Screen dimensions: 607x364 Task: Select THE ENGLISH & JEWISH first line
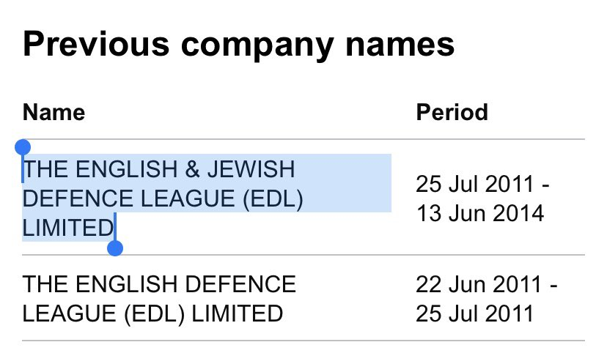159,169
